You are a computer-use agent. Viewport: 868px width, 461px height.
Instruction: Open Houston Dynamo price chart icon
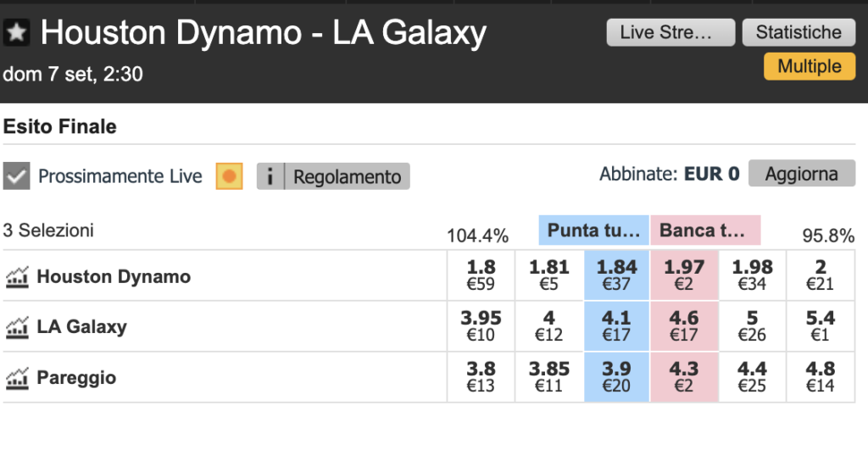click(x=17, y=277)
